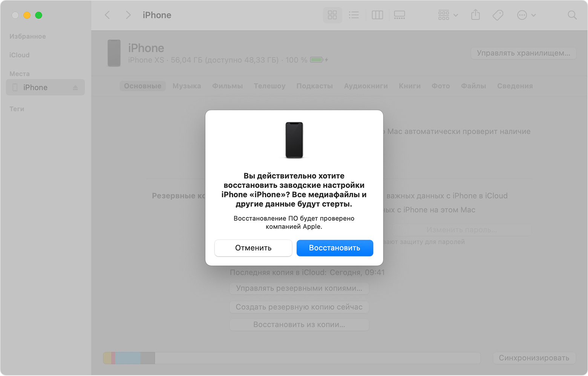Select iPhone in the sidebar Locations

(45, 87)
